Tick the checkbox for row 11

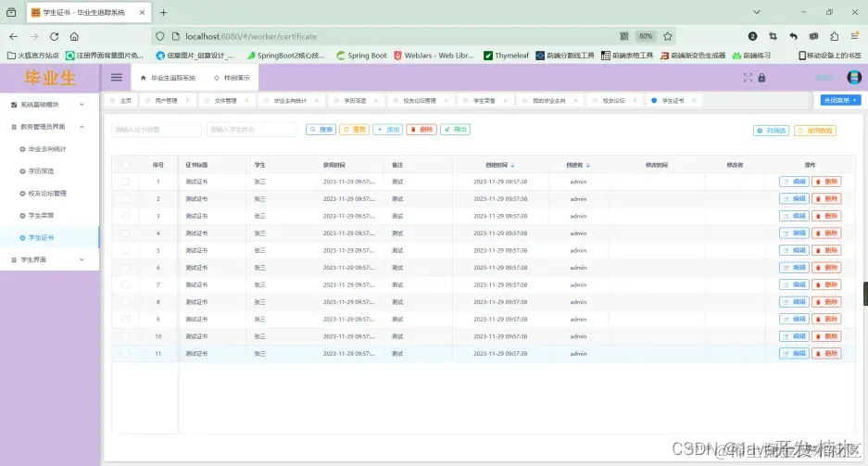126,354
